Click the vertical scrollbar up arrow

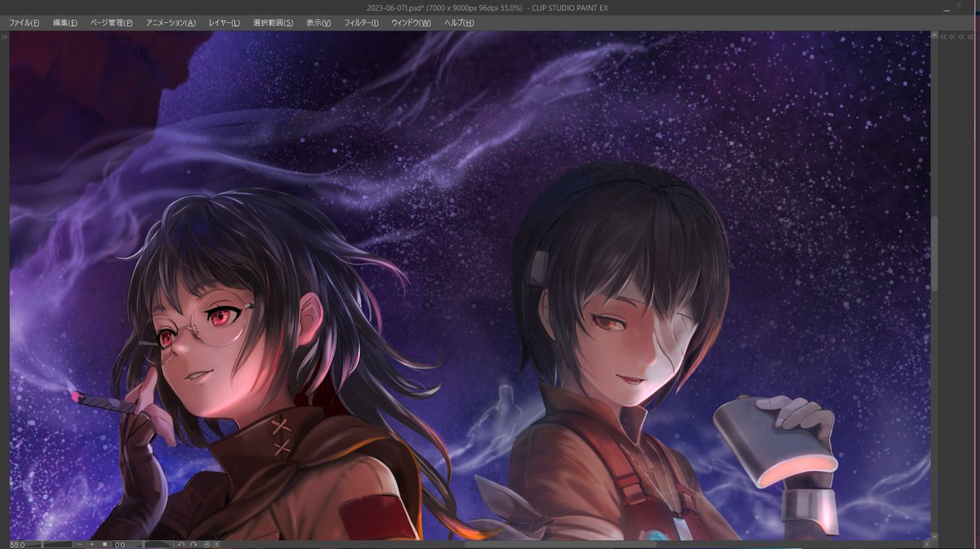935,37
